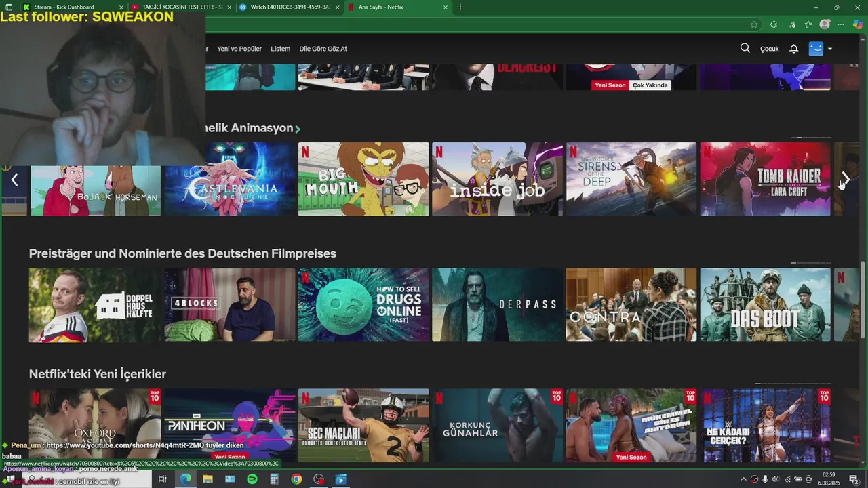The height and width of the screenshot is (488, 868).
Task: Click Preisträger und Nominierte row title
Action: tap(182, 253)
